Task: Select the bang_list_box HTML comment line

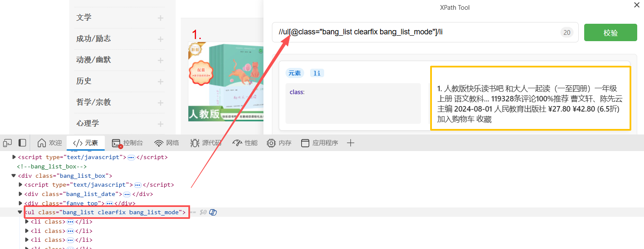Action: pyautogui.click(x=52, y=166)
